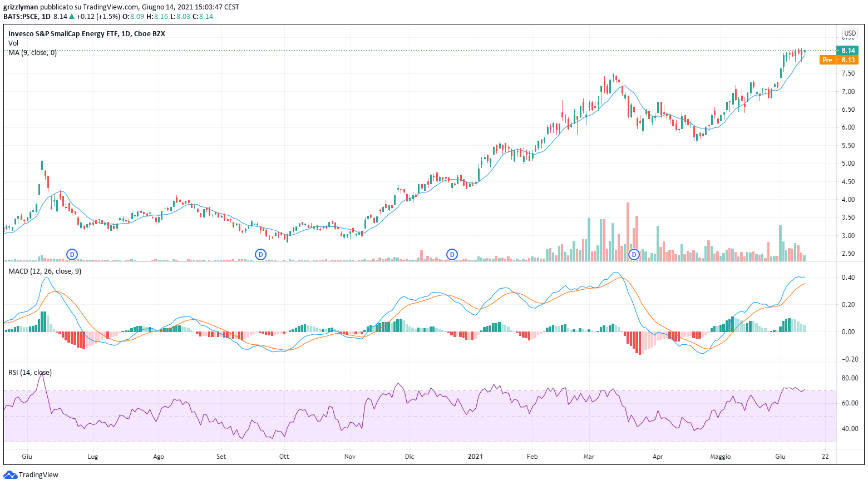868x485 pixels.
Task: Click the dividend marker near Dic end
Action: (452, 254)
